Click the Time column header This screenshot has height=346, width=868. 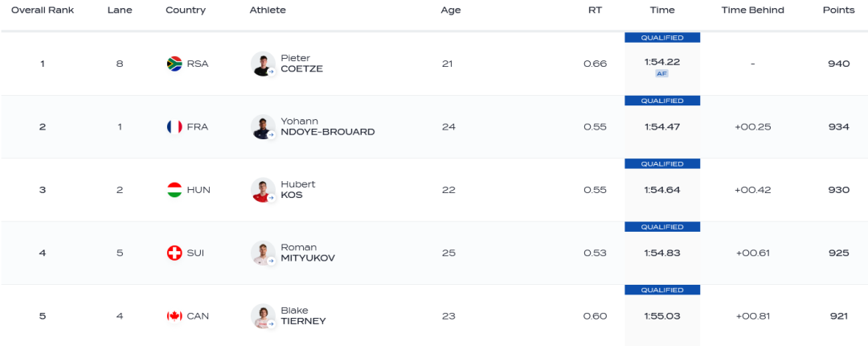pyautogui.click(x=662, y=10)
